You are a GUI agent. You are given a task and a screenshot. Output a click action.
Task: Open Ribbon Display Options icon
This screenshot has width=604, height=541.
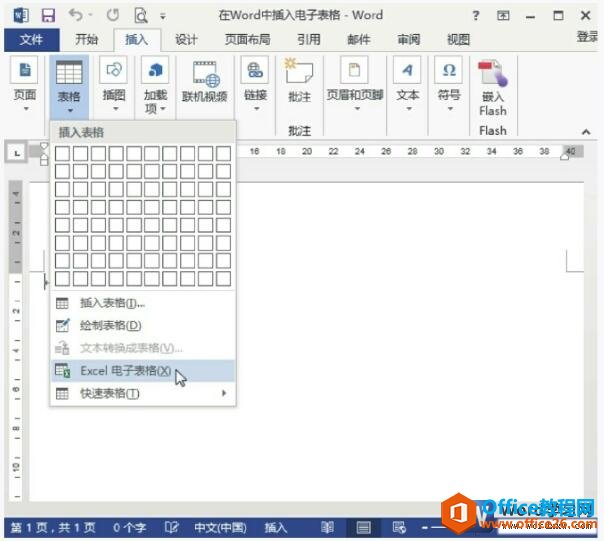503,16
